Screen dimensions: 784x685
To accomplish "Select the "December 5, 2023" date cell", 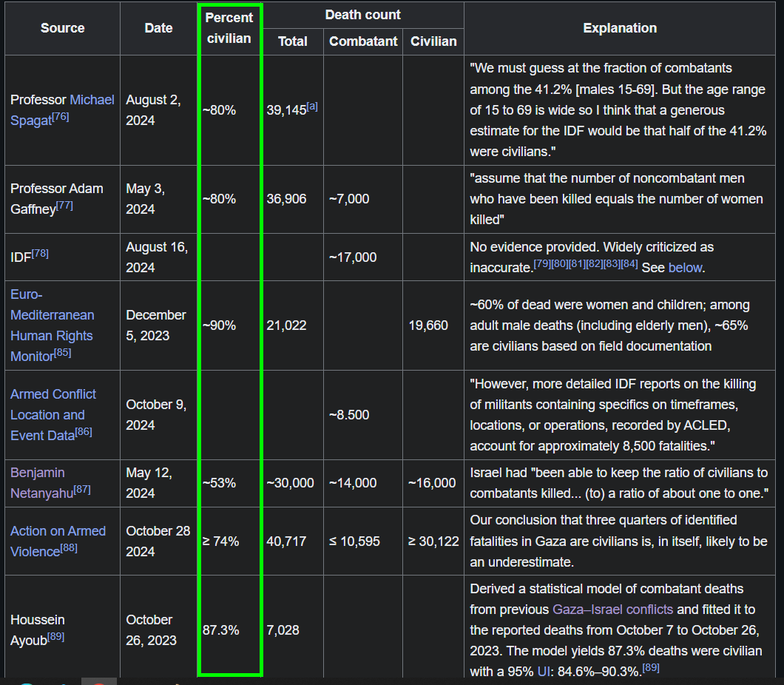I will (x=158, y=325).
